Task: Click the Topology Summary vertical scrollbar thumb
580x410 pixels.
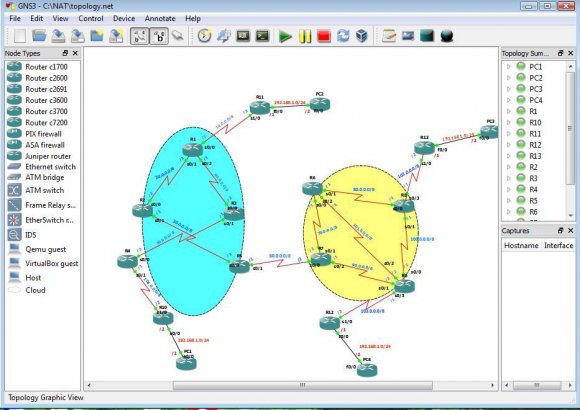Action: [x=570, y=128]
